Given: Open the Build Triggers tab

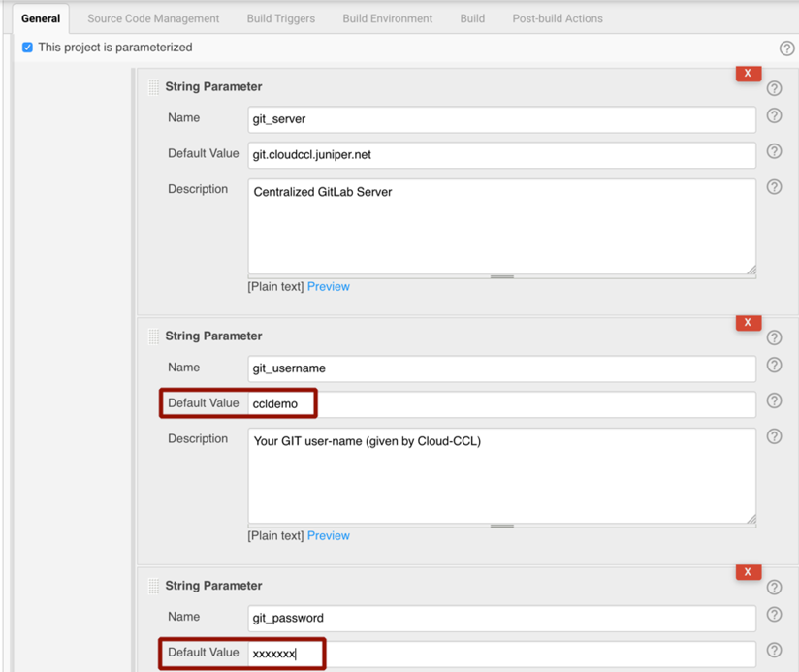Looking at the screenshot, I should (281, 18).
